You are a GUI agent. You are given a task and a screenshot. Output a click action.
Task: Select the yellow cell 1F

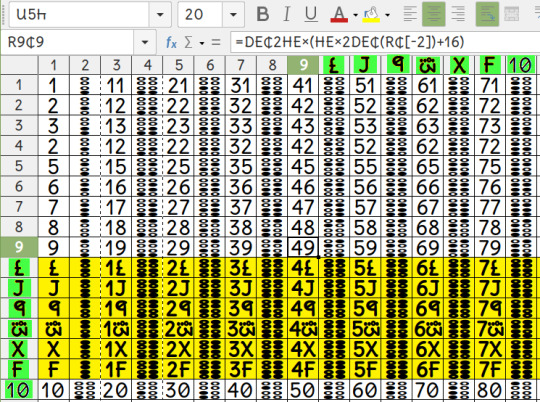116,369
